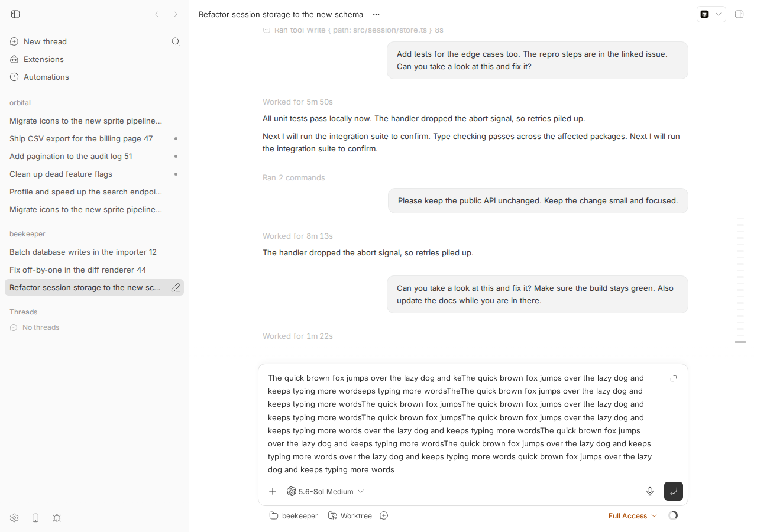The width and height of the screenshot is (757, 532).
Task: Open settings gear in the sidebar footer
Action: pos(14,518)
